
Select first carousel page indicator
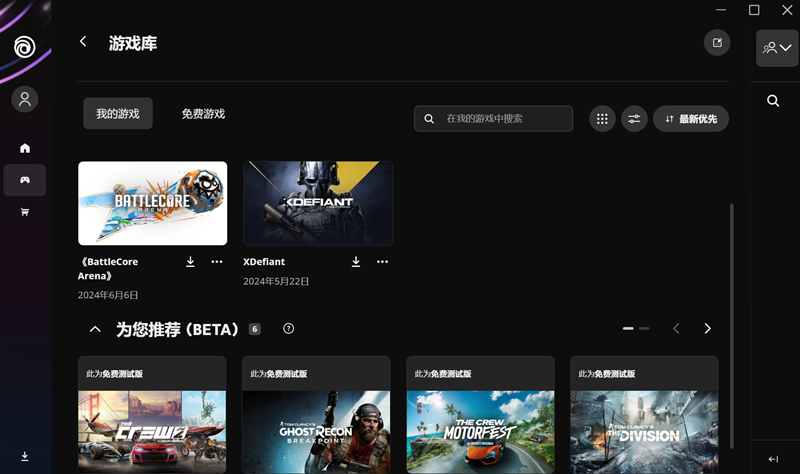pyautogui.click(x=628, y=329)
